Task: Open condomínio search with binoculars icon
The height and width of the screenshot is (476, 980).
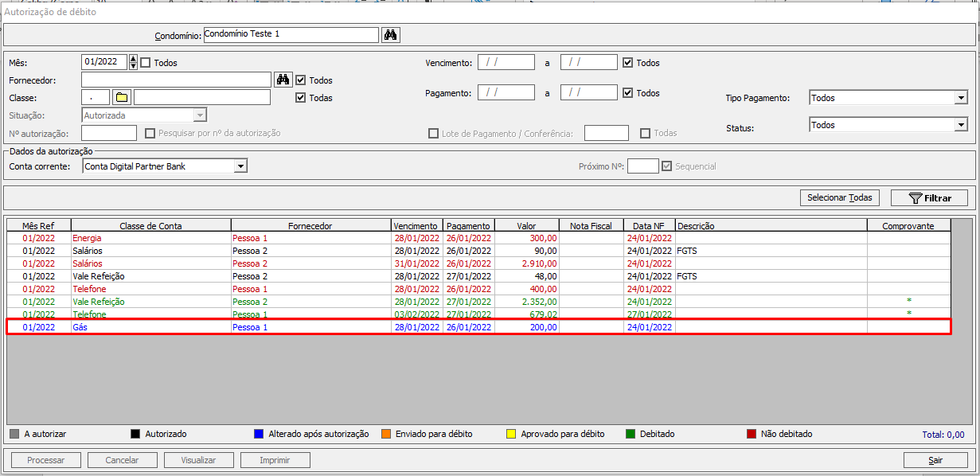Action: point(391,34)
